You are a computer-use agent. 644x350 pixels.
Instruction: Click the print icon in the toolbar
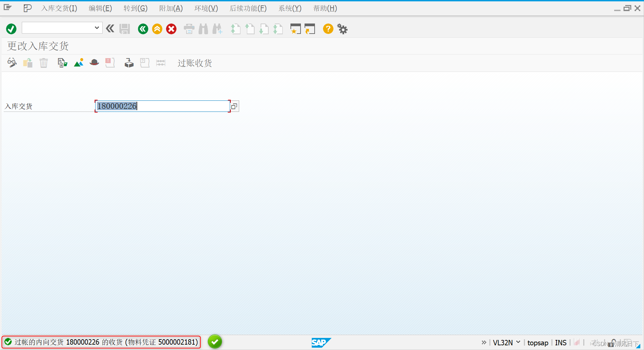(x=189, y=29)
